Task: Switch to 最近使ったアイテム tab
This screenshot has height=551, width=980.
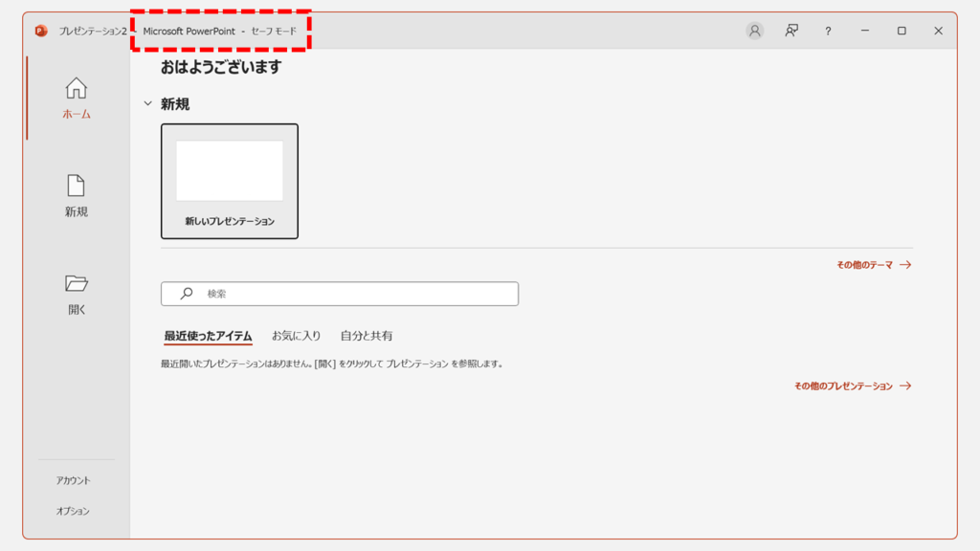Action: click(x=208, y=336)
